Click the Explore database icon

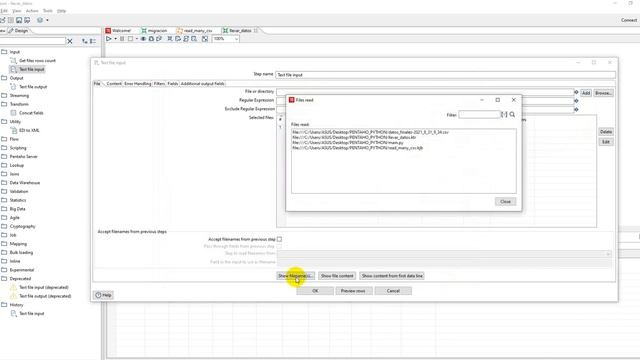(x=194, y=39)
